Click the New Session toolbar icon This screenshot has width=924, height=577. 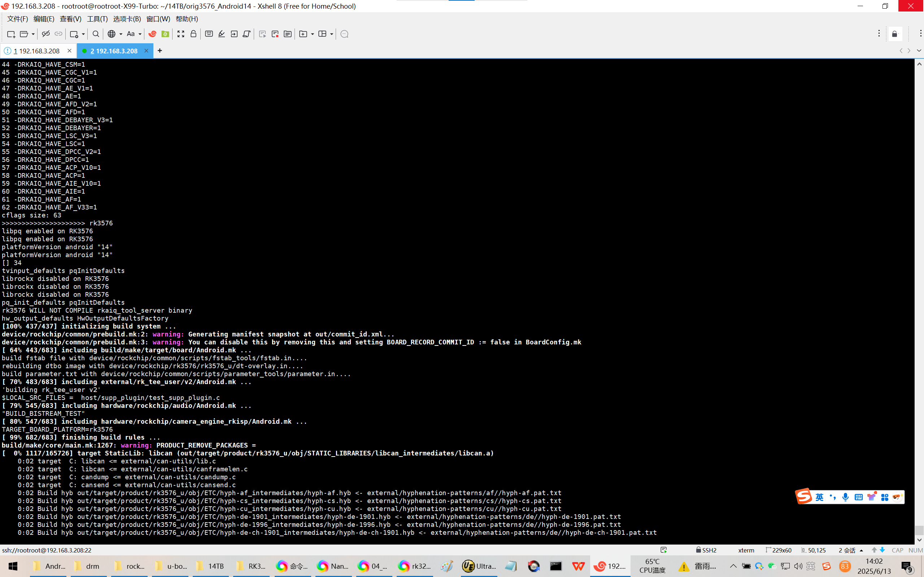click(11, 34)
